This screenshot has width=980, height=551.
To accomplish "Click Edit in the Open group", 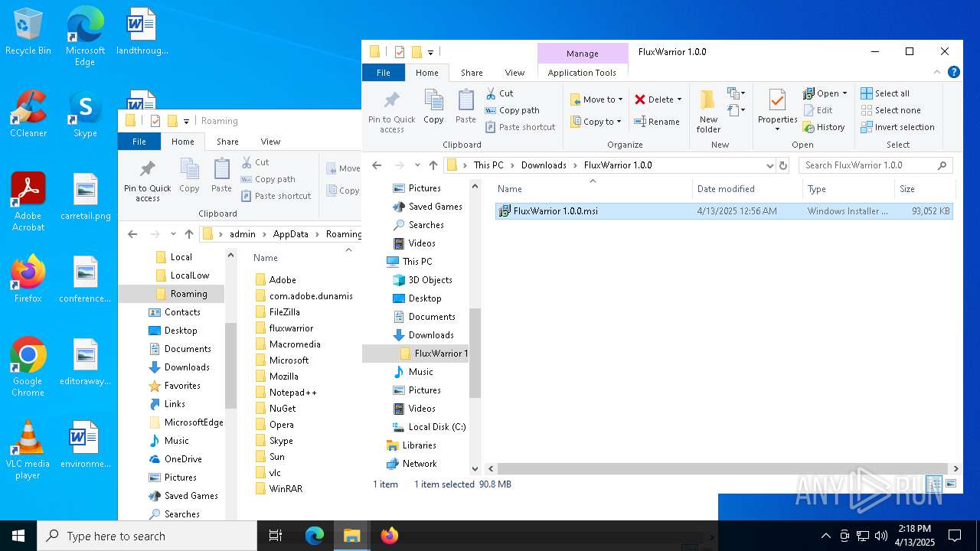I will point(818,110).
